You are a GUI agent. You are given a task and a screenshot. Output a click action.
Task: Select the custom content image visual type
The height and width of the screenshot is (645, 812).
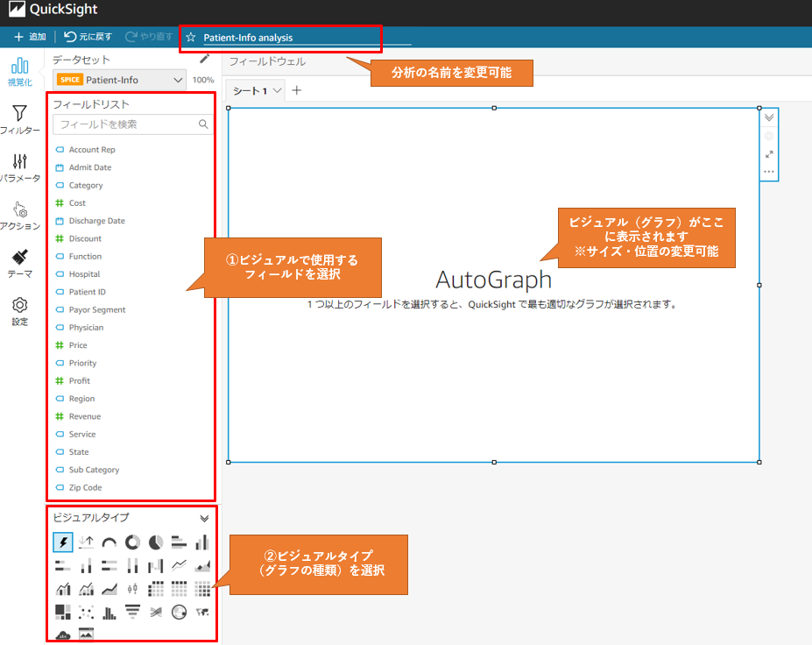86,634
